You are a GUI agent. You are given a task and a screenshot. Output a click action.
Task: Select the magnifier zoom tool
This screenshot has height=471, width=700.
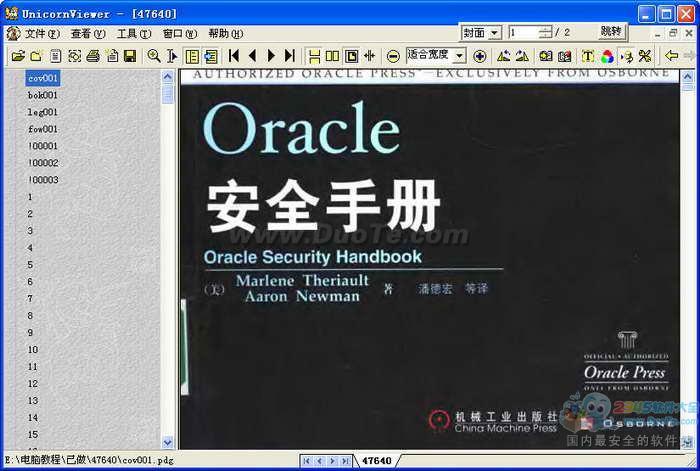coord(154,56)
